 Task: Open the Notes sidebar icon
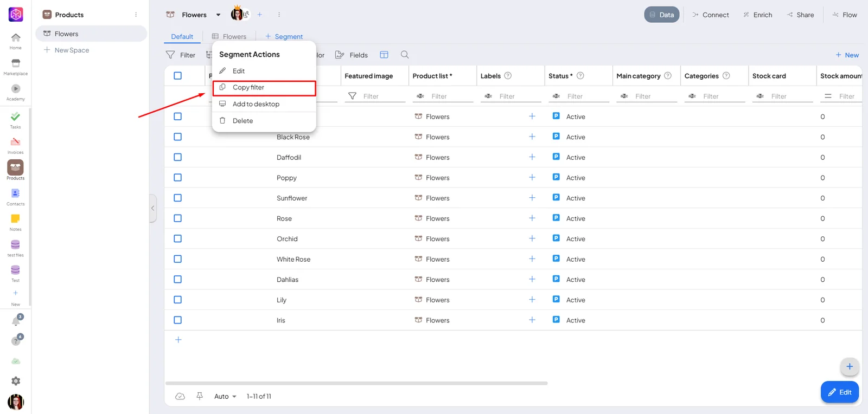(16, 219)
